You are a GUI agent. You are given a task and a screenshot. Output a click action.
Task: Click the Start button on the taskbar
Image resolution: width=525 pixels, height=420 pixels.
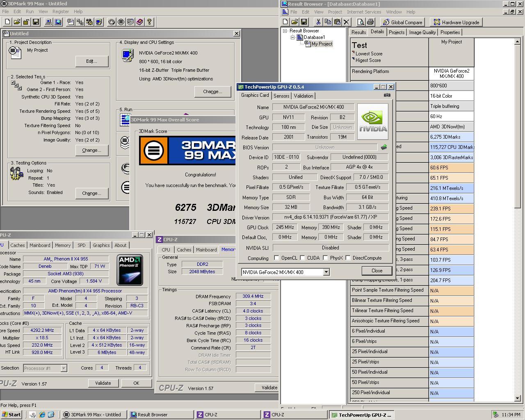click(x=11, y=415)
